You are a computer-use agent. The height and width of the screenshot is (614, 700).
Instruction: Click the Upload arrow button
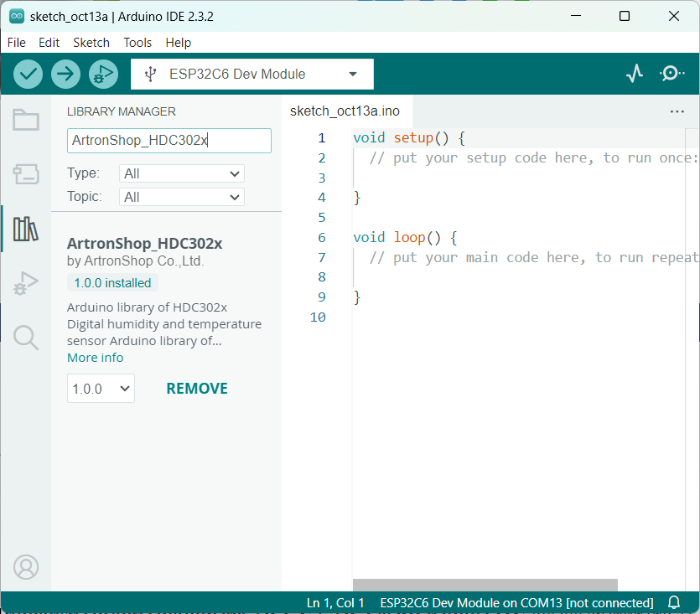tap(65, 74)
